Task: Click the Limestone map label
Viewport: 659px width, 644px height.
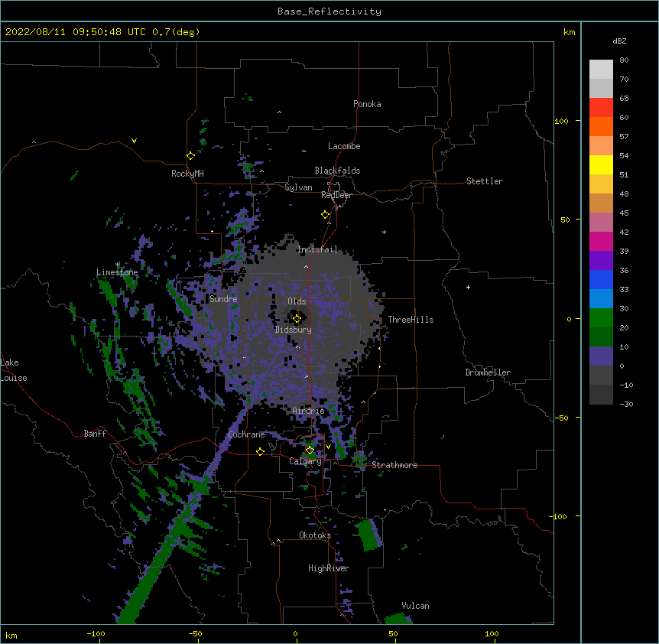Action: pos(117,272)
